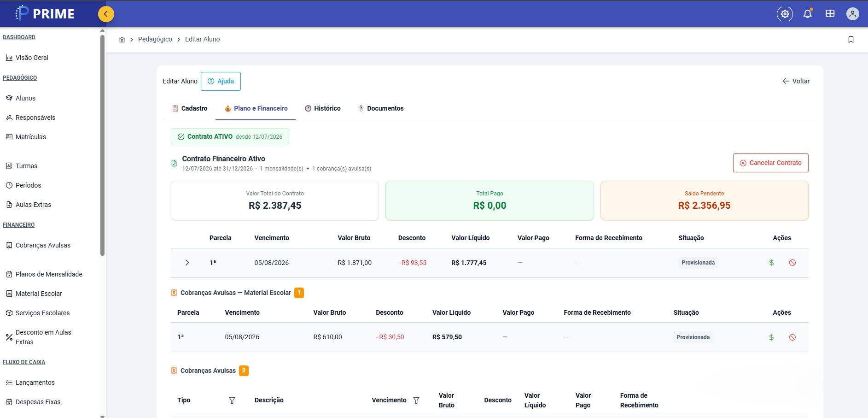This screenshot has width=868, height=418.
Task: Click the bookmark icon near breadcrumb
Action: 851,40
